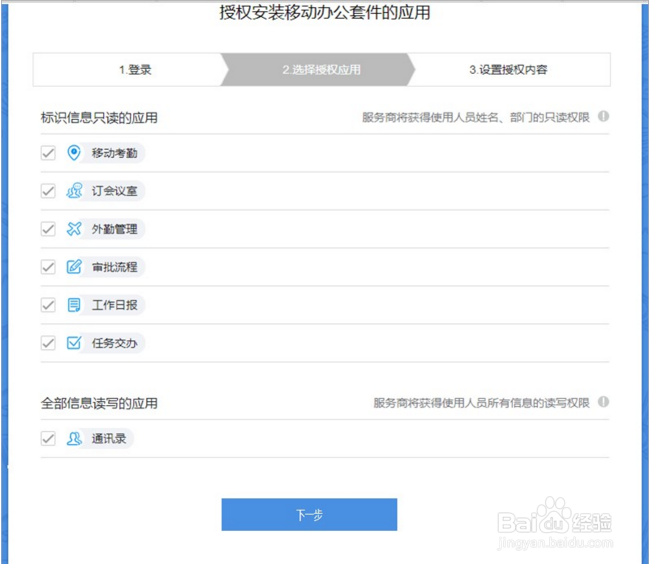The height and width of the screenshot is (566, 649).
Task: Click the 审批流程 edit pencil icon
Action: point(74,267)
